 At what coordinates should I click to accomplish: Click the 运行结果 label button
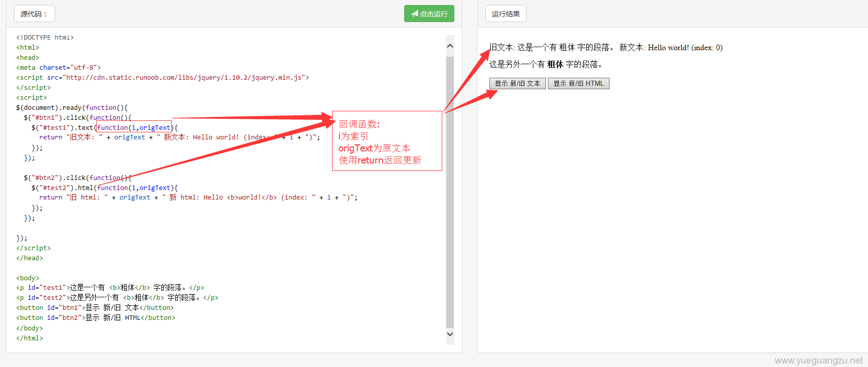506,14
